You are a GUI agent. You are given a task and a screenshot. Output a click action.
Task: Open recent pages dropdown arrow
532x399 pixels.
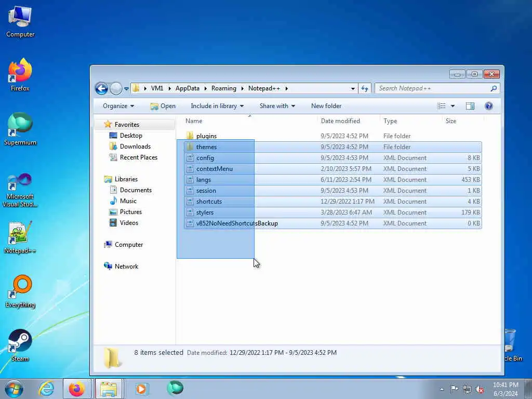(x=126, y=89)
